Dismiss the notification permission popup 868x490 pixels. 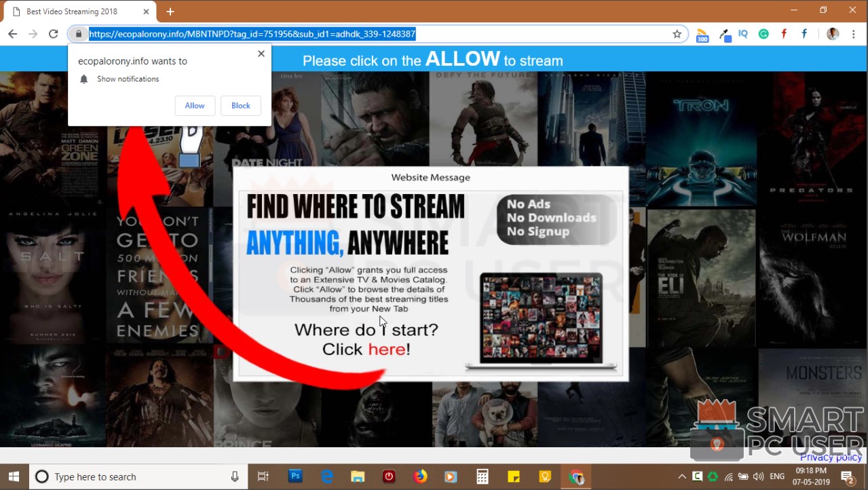click(261, 54)
